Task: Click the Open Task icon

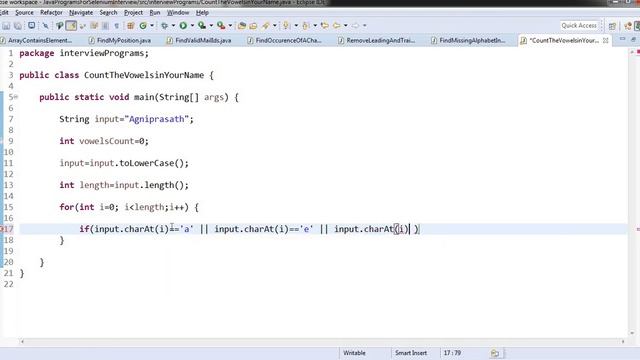Action: (x=253, y=26)
